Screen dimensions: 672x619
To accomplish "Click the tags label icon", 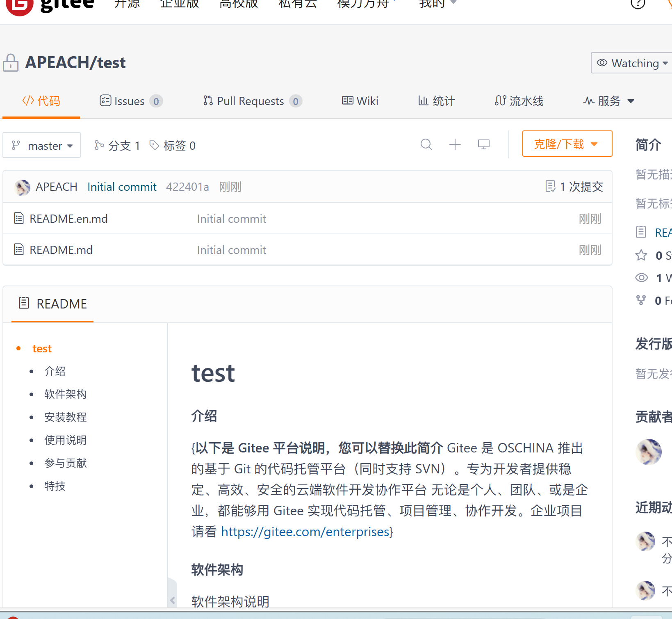I will [x=154, y=145].
